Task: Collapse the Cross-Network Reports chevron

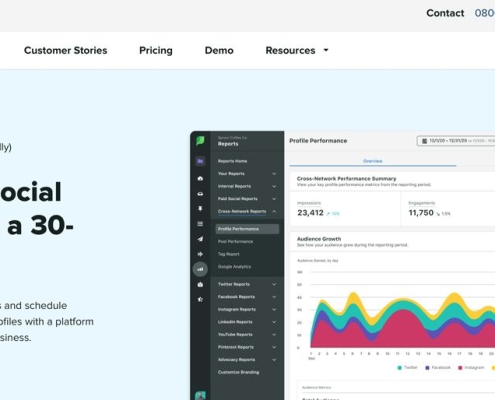Action: coord(274,211)
